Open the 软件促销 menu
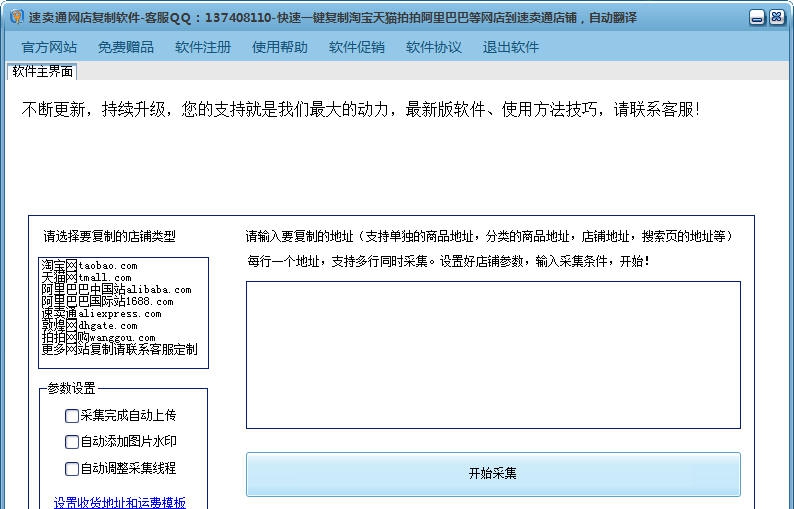The height and width of the screenshot is (509, 794). pos(357,47)
